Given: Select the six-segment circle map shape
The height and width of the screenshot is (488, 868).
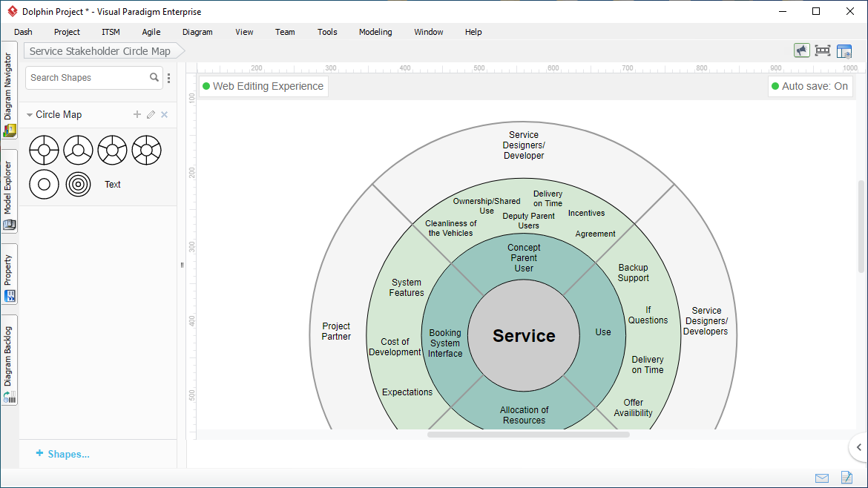Looking at the screenshot, I should [147, 150].
